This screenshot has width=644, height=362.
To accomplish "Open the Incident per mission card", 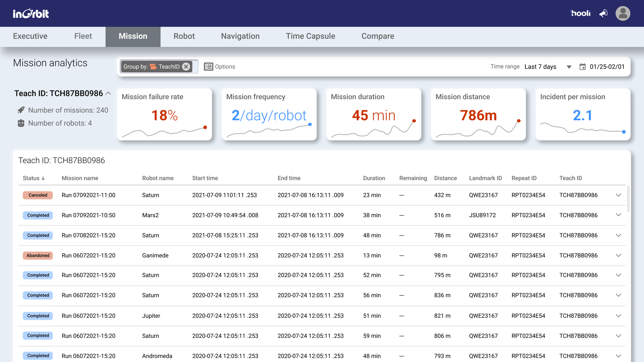I will point(583,114).
